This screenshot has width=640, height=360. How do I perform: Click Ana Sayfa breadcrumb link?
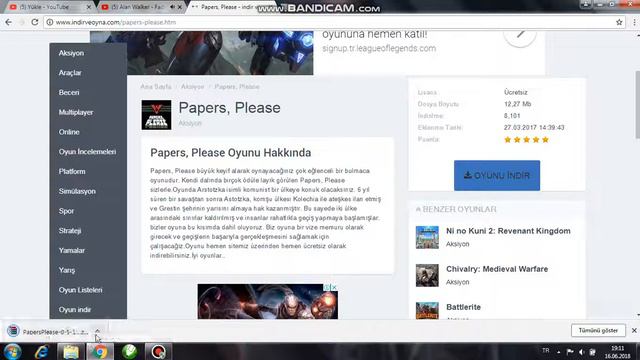click(x=156, y=87)
